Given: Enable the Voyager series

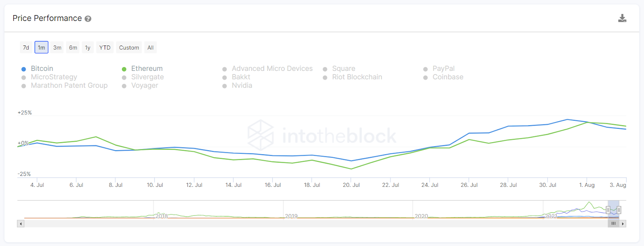Looking at the screenshot, I should (x=140, y=85).
